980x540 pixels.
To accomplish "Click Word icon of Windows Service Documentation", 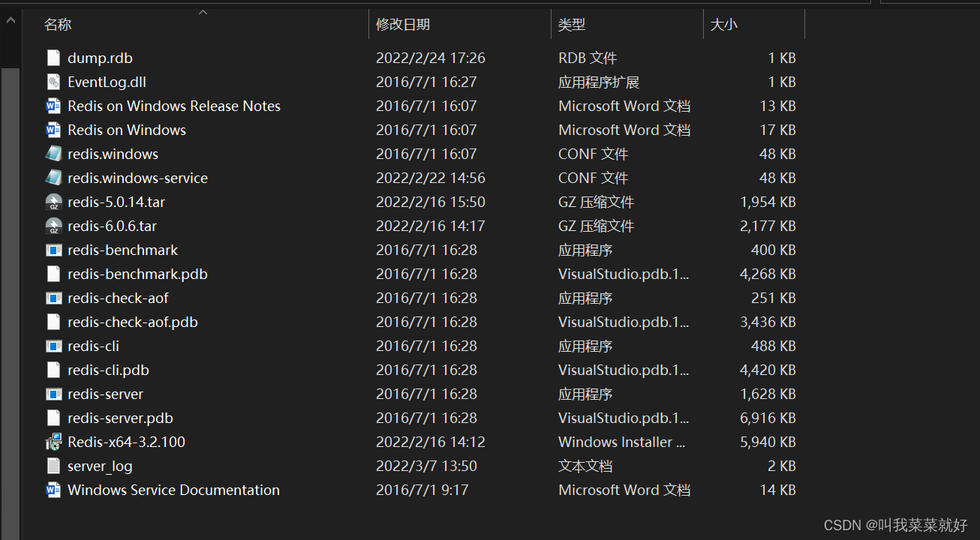I will (x=53, y=490).
